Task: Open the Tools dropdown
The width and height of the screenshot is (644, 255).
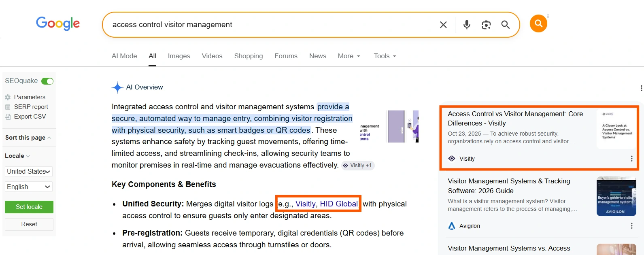Action: pyautogui.click(x=385, y=56)
